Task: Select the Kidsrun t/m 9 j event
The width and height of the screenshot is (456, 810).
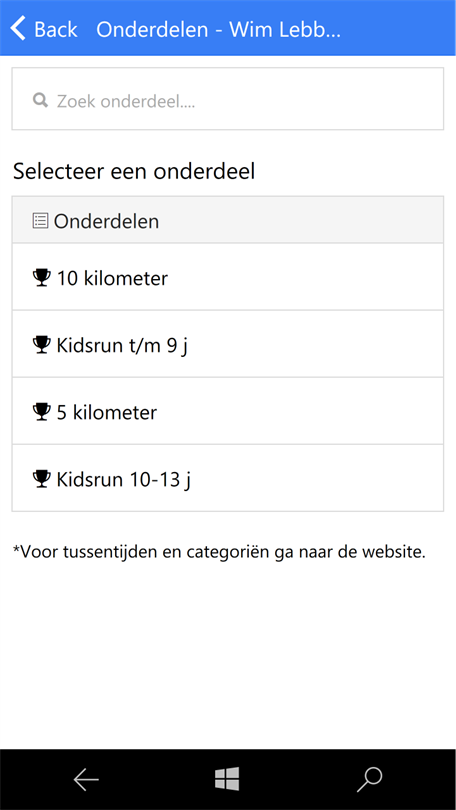Action: (228, 344)
